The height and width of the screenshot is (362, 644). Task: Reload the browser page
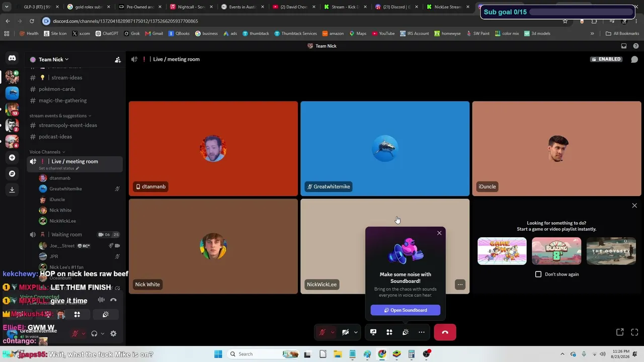point(32,21)
